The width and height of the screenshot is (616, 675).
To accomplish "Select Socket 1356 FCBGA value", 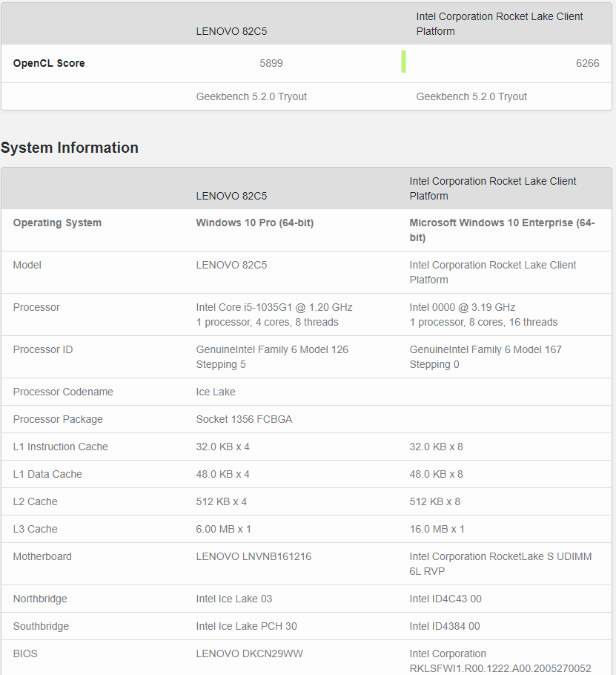I will pyautogui.click(x=244, y=419).
